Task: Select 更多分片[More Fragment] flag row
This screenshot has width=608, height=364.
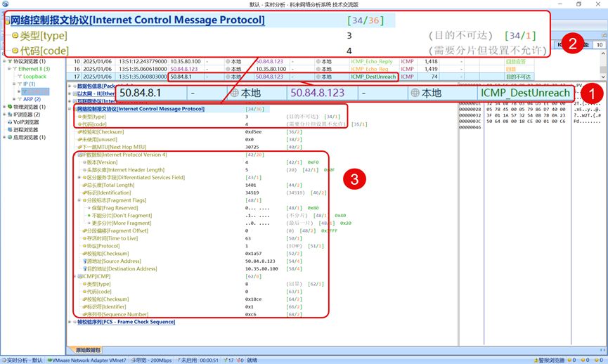Action: [x=119, y=223]
